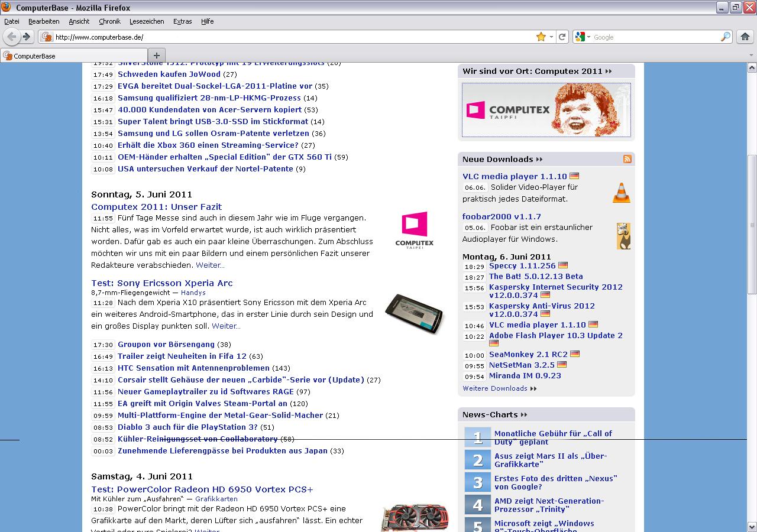Image resolution: width=757 pixels, height=532 pixels.
Task: Open 'Groupon vor Börsengang' news
Action: click(166, 345)
